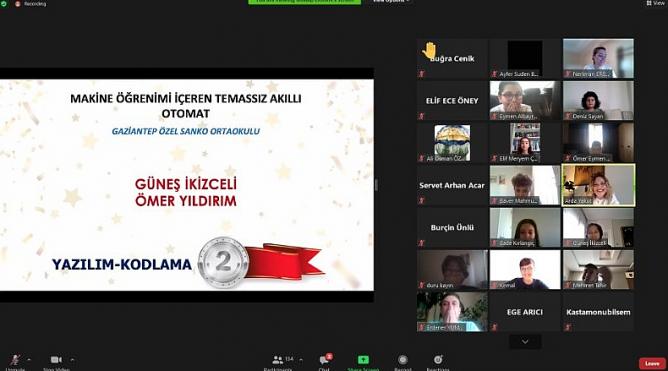668x371 pixels.
Task: Open the View layout menu
Action: pyautogui.click(x=656, y=3)
